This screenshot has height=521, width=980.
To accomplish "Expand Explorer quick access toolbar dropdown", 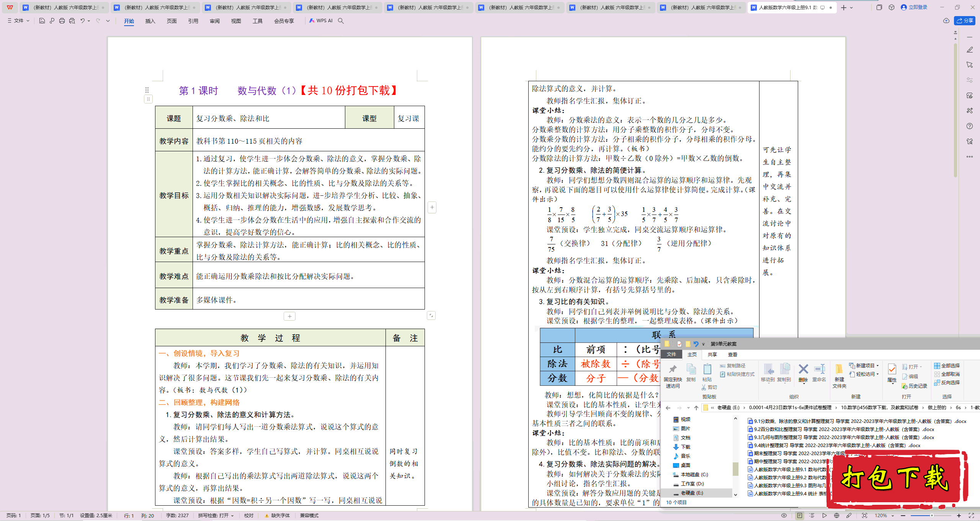I will pyautogui.click(x=704, y=344).
